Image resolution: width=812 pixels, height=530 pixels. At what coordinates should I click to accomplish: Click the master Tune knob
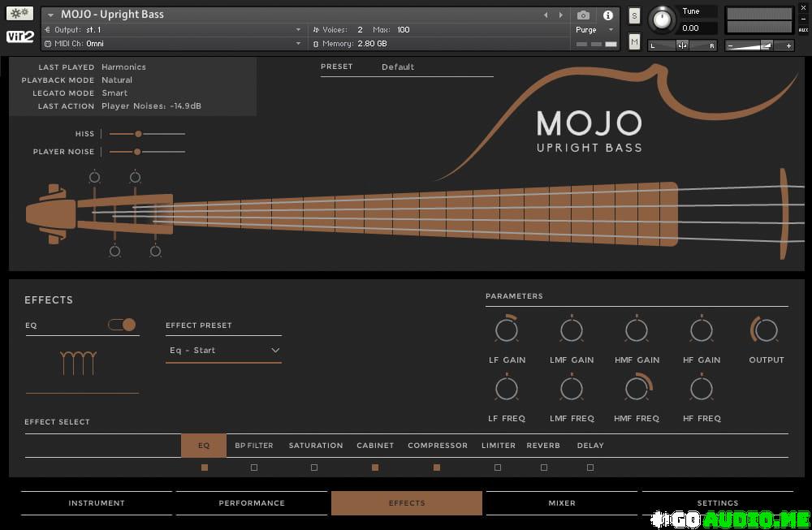pyautogui.click(x=662, y=19)
